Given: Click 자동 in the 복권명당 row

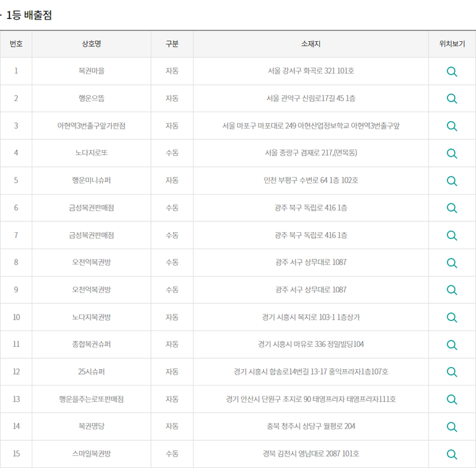Looking at the screenshot, I should [172, 426].
